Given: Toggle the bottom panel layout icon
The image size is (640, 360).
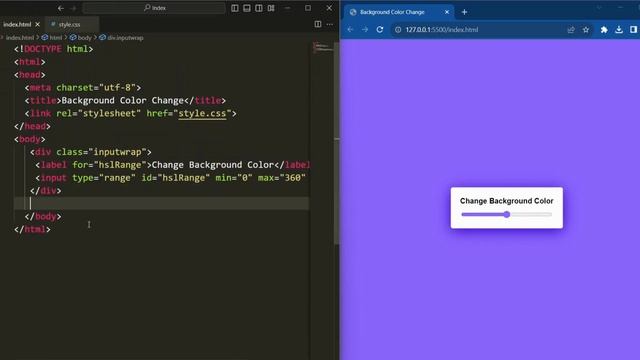Looking at the screenshot, I should point(247,8).
